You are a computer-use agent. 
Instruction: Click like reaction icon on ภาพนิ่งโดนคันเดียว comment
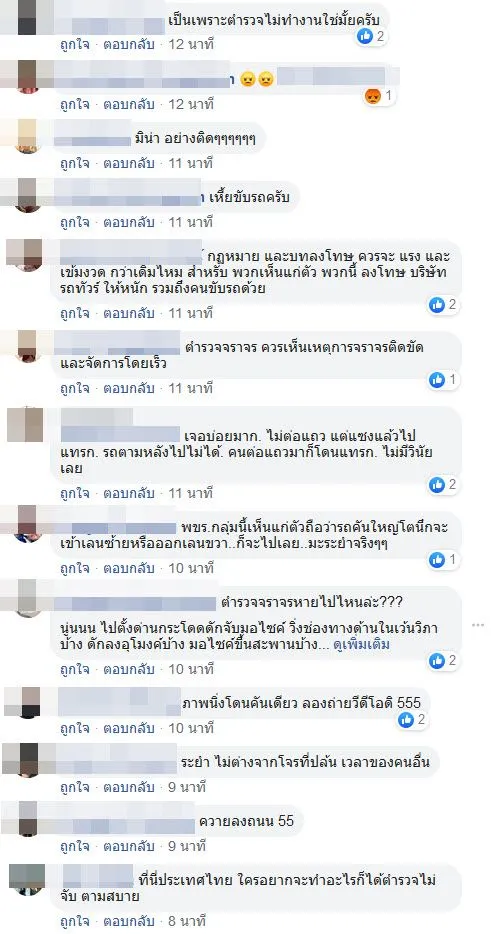click(406, 720)
